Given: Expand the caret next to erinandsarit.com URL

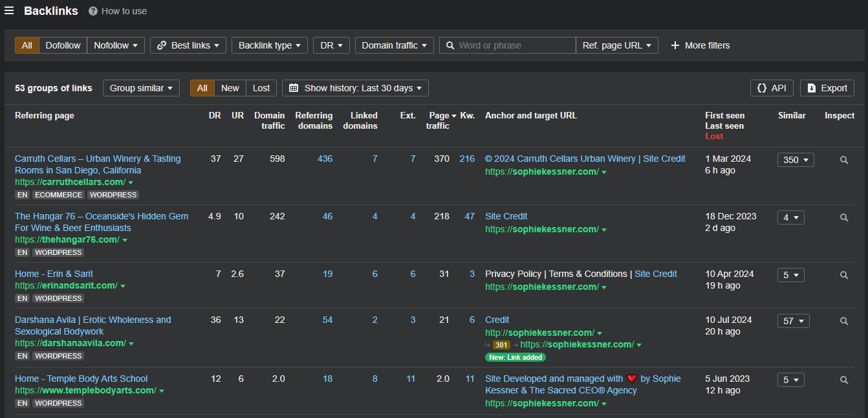Looking at the screenshot, I should [x=123, y=286].
